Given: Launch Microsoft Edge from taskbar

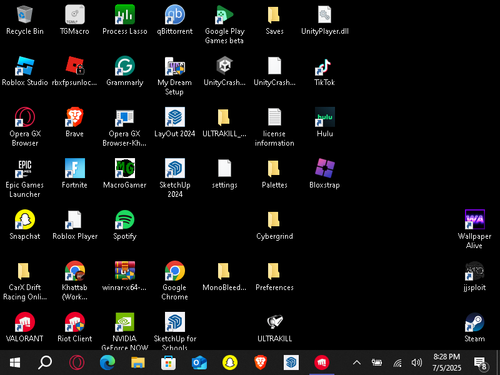Looking at the screenshot, I should 107,363.
